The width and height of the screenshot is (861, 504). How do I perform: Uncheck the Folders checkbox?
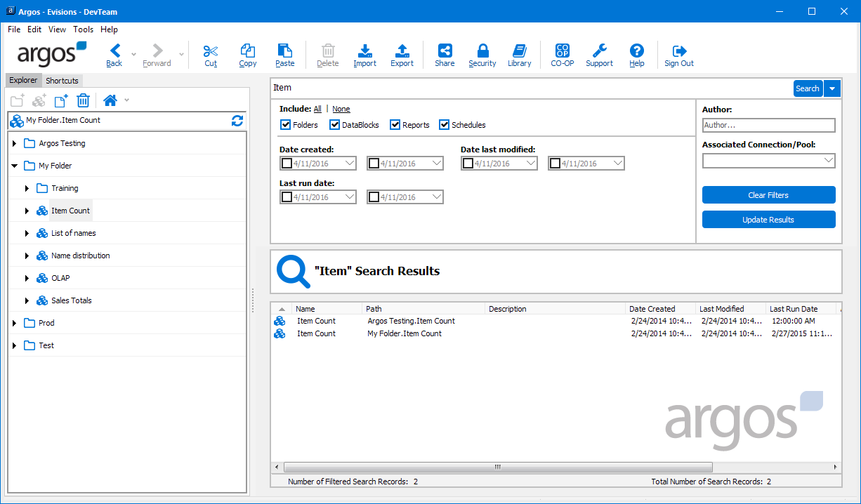pyautogui.click(x=286, y=125)
